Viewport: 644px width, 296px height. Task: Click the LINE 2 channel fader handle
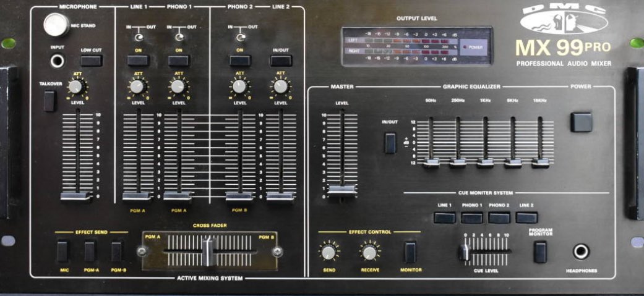[280, 197]
